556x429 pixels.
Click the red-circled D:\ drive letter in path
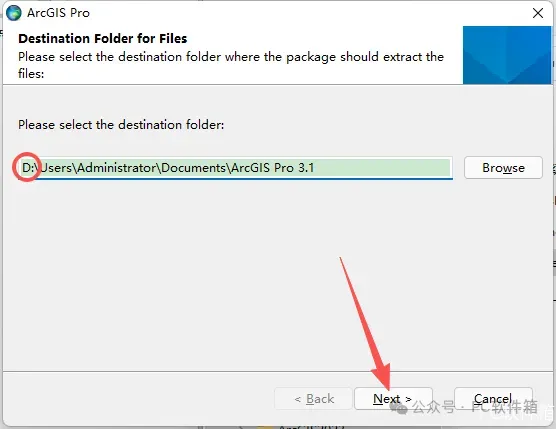pyautogui.click(x=30, y=168)
